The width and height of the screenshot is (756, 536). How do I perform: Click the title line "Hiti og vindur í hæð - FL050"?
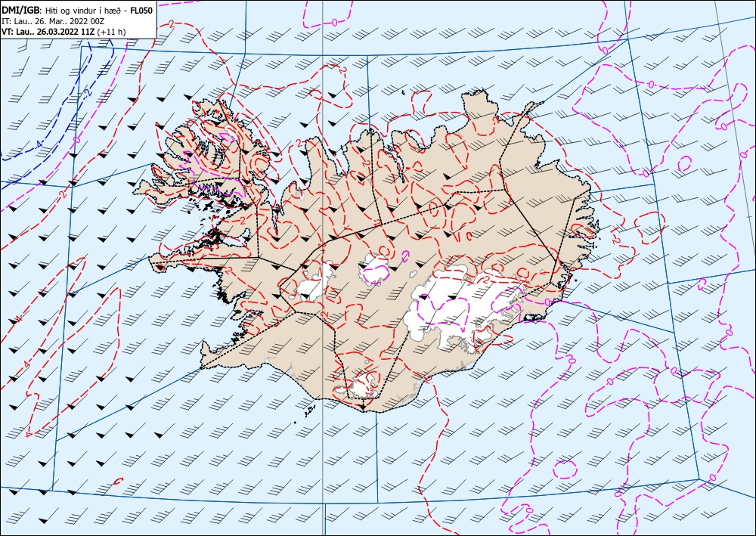coord(99,11)
